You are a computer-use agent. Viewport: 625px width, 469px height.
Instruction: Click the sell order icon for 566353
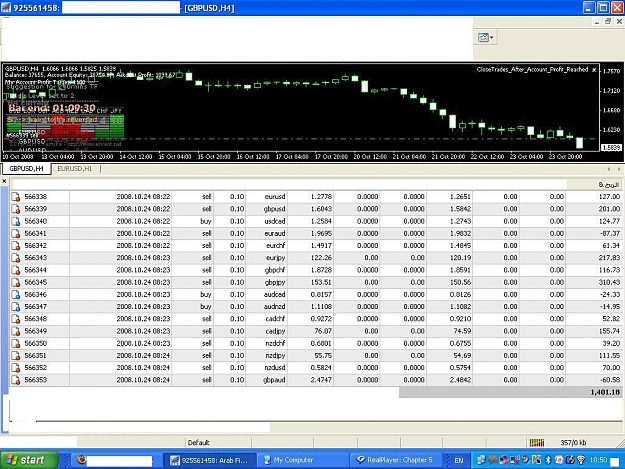click(x=16, y=380)
